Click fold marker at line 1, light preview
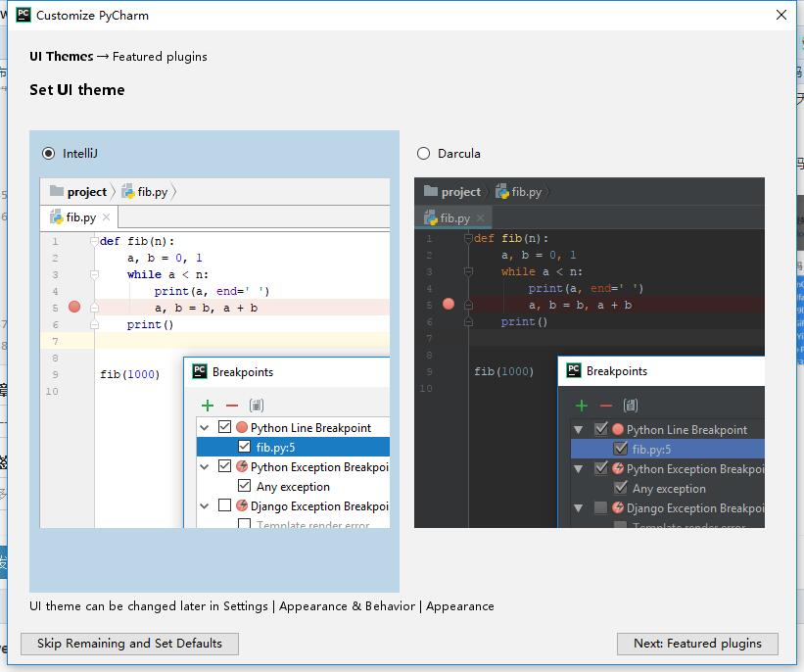This screenshot has height=672, width=804. point(94,241)
